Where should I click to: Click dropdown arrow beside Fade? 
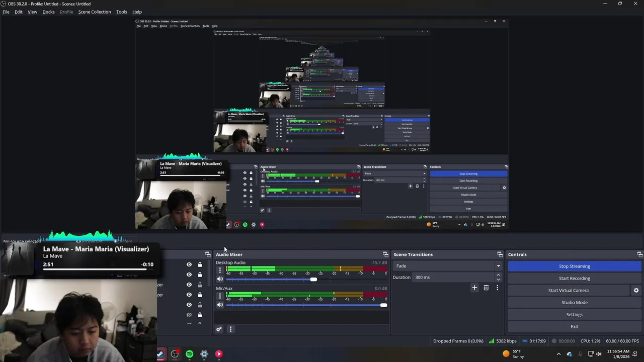pyautogui.click(x=498, y=266)
